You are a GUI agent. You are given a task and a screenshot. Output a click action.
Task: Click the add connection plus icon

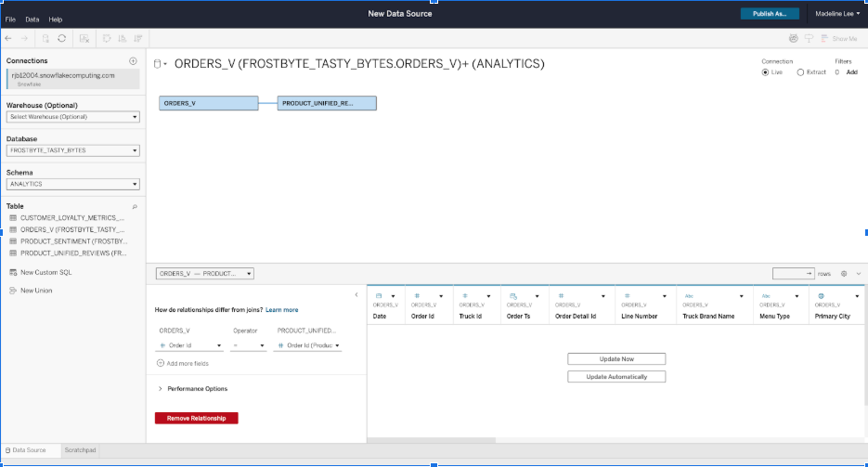coord(133,60)
